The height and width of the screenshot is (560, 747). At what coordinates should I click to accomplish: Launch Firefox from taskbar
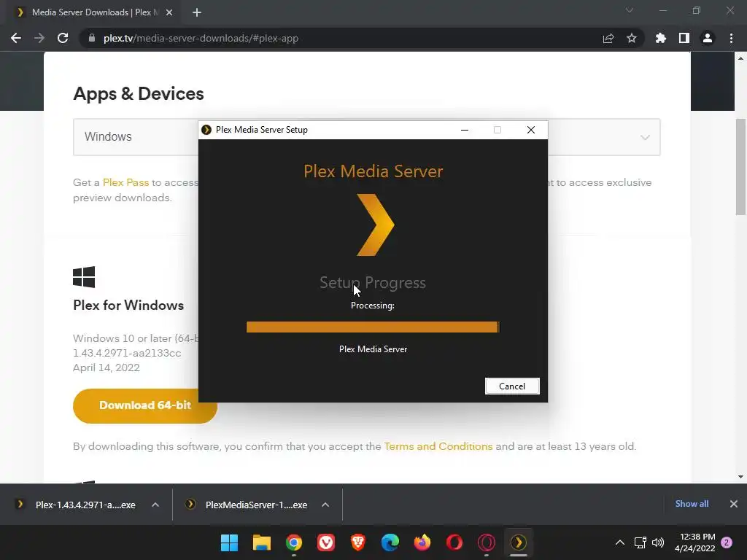coord(422,542)
